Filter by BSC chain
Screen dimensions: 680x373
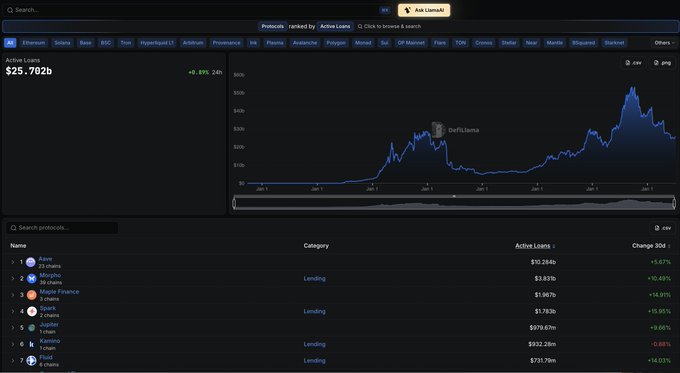pyautogui.click(x=106, y=43)
